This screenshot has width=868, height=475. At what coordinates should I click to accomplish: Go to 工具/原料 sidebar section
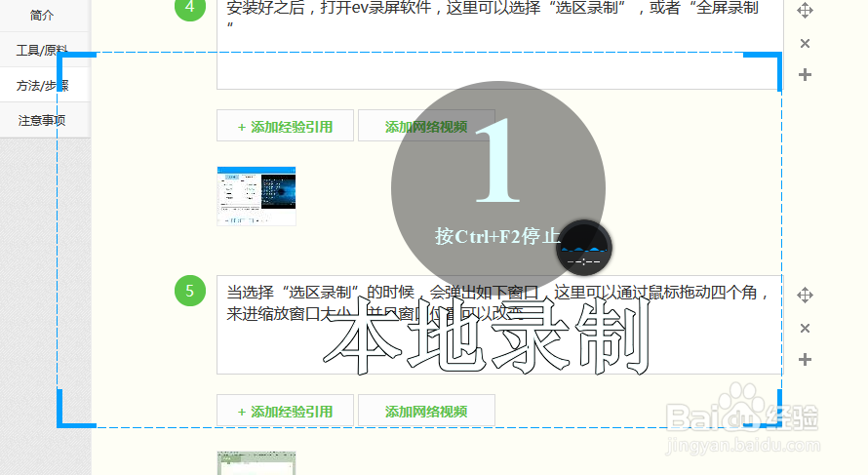click(43, 50)
